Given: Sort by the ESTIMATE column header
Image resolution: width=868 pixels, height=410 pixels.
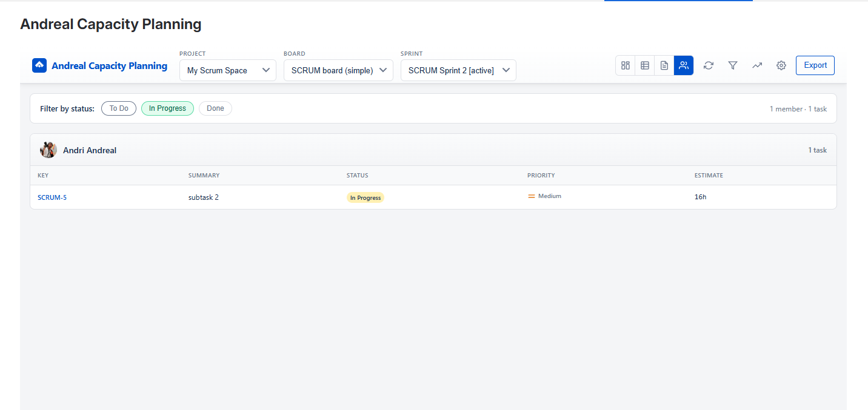Looking at the screenshot, I should pos(709,175).
